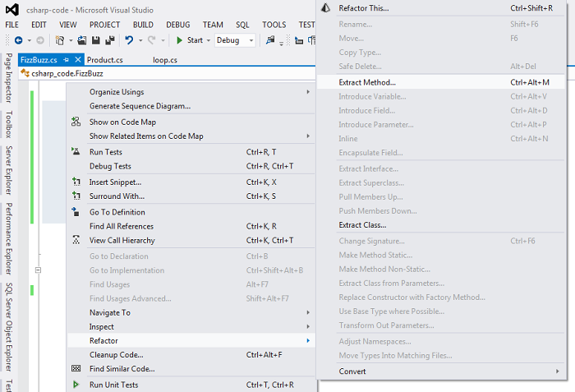Open the BUILD menu
This screenshot has height=392, width=575.
tap(143, 25)
